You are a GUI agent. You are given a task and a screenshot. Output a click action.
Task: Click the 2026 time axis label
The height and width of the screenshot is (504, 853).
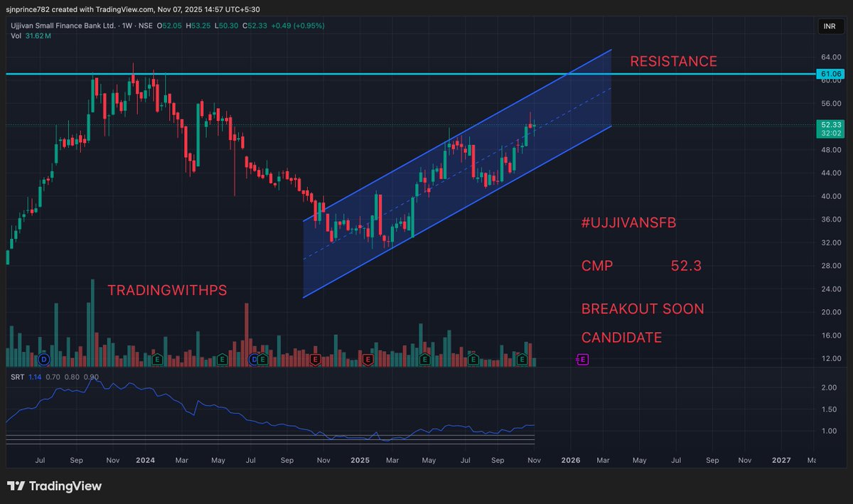click(571, 460)
